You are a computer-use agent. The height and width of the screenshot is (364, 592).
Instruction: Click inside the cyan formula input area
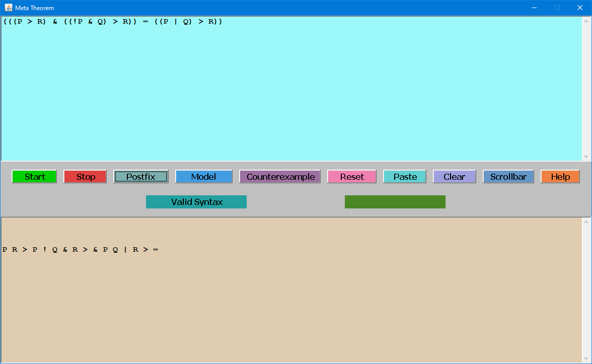[291, 91]
